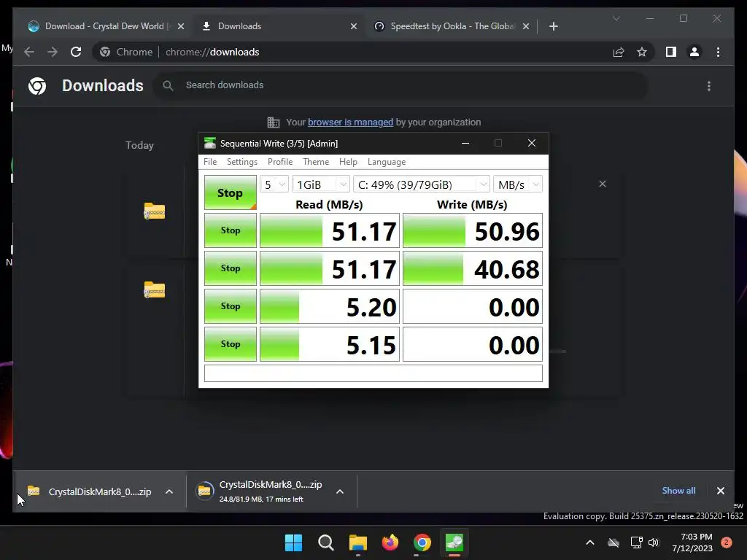Show hidden system tray icons
Image resolution: width=747 pixels, height=560 pixels.
click(589, 542)
